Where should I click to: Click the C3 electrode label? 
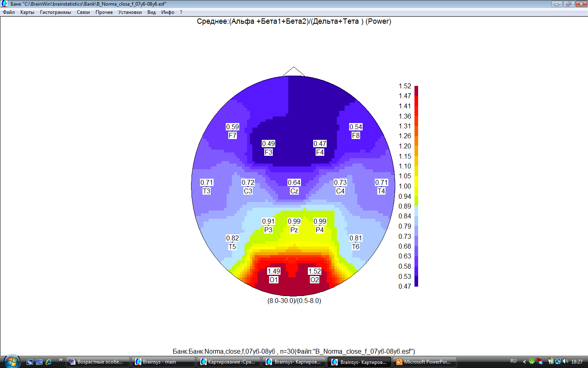pyautogui.click(x=248, y=191)
